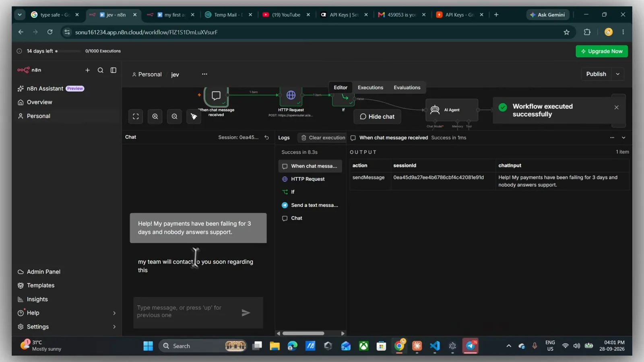Clear execution logs
The width and height of the screenshot is (644, 362).
(x=322, y=138)
